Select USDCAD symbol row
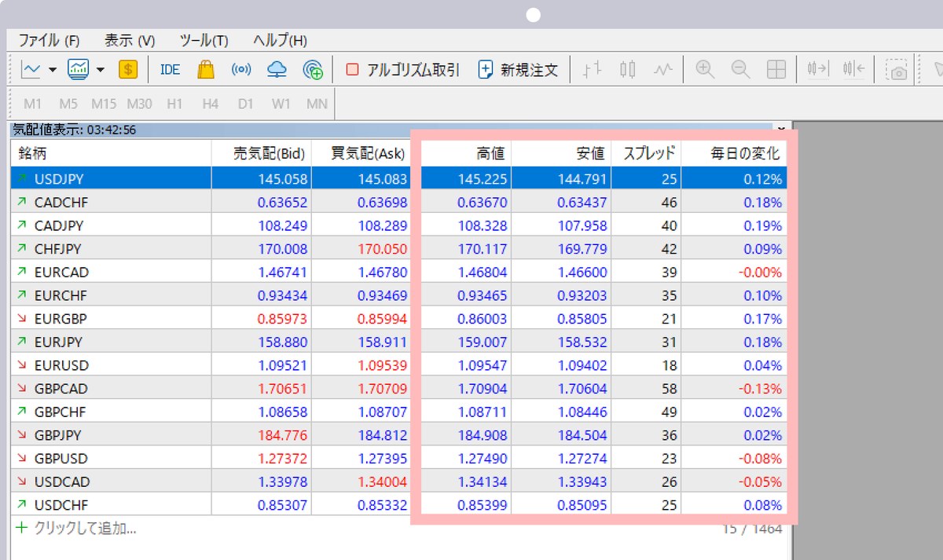 (398, 481)
